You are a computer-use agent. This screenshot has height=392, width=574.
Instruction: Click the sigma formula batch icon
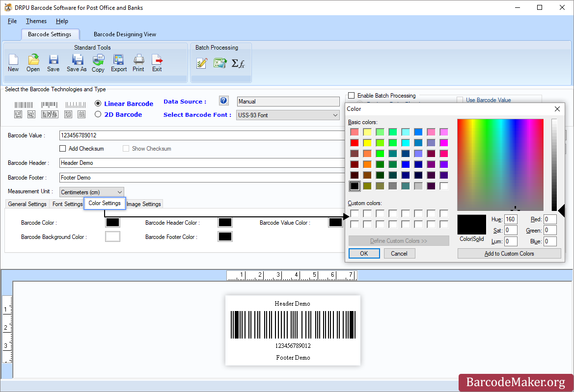click(x=238, y=63)
